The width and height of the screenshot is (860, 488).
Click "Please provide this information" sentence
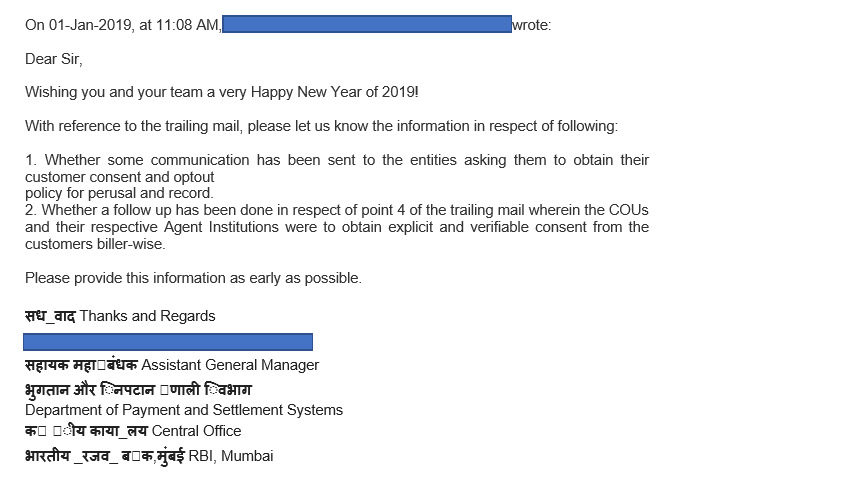pos(193,278)
